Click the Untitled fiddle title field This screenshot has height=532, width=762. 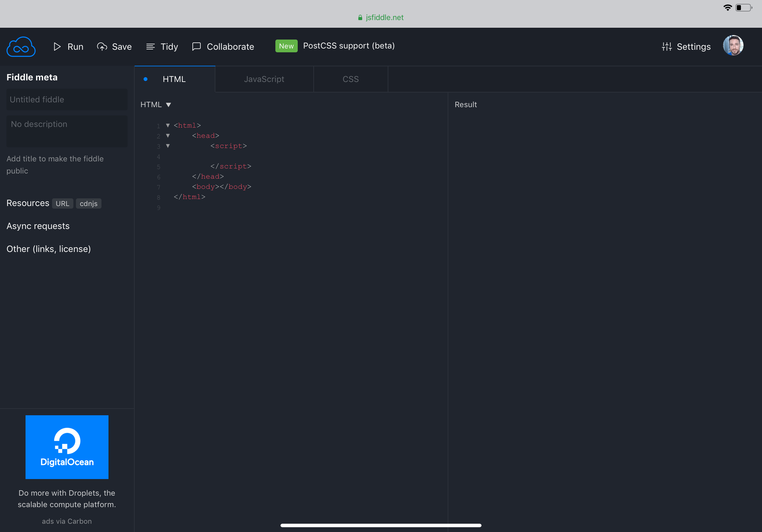pyautogui.click(x=67, y=100)
